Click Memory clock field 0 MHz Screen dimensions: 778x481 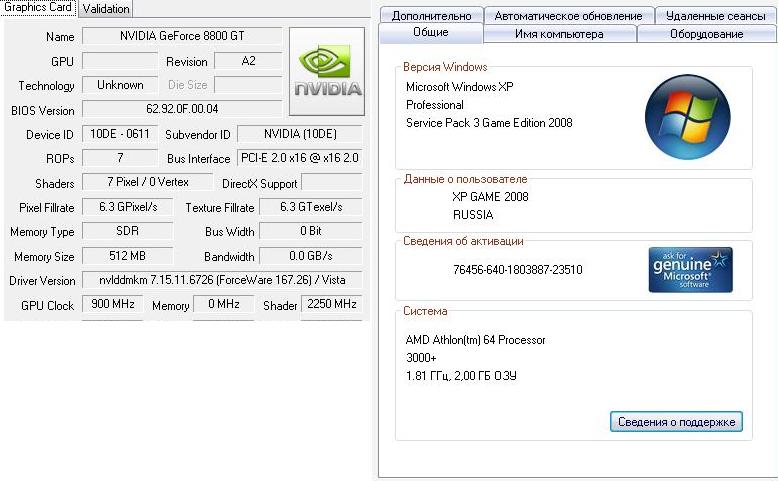coord(223,304)
